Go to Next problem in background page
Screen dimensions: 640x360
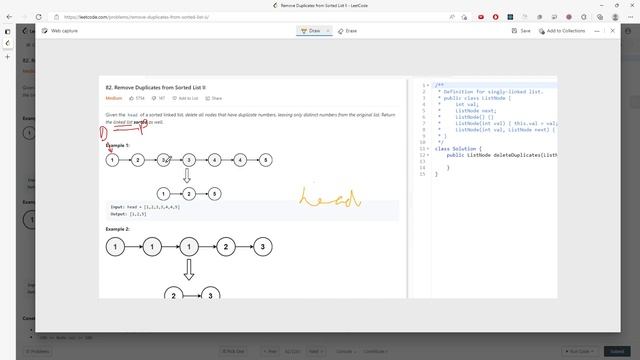316,351
